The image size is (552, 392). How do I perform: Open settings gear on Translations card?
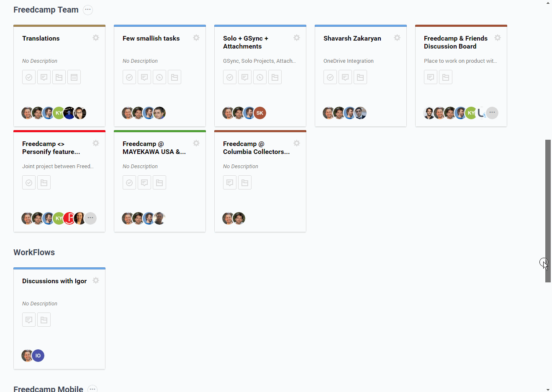(96, 38)
